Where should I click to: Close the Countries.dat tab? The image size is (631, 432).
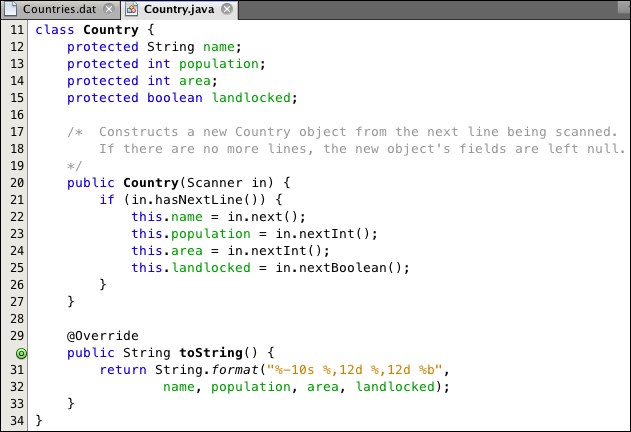109,9
